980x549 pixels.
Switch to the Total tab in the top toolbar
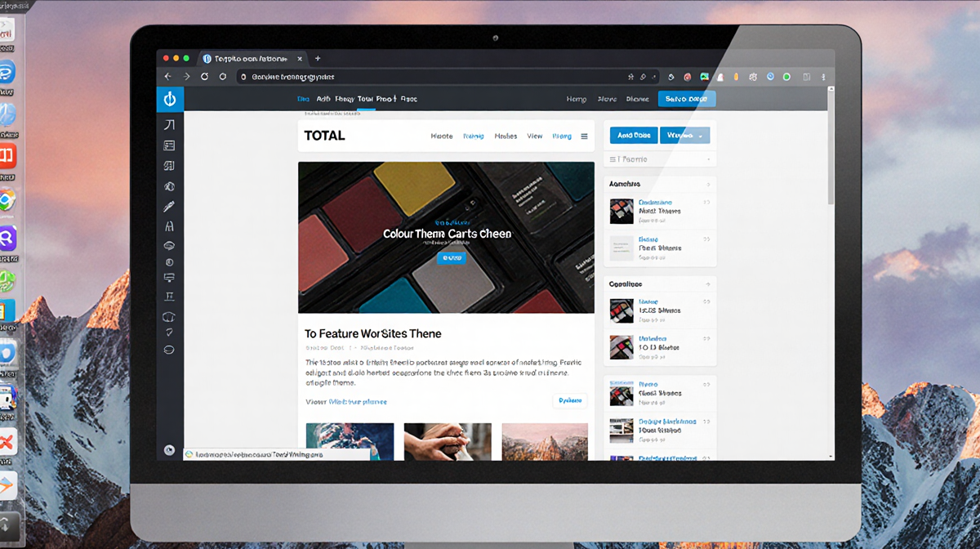pos(364,98)
